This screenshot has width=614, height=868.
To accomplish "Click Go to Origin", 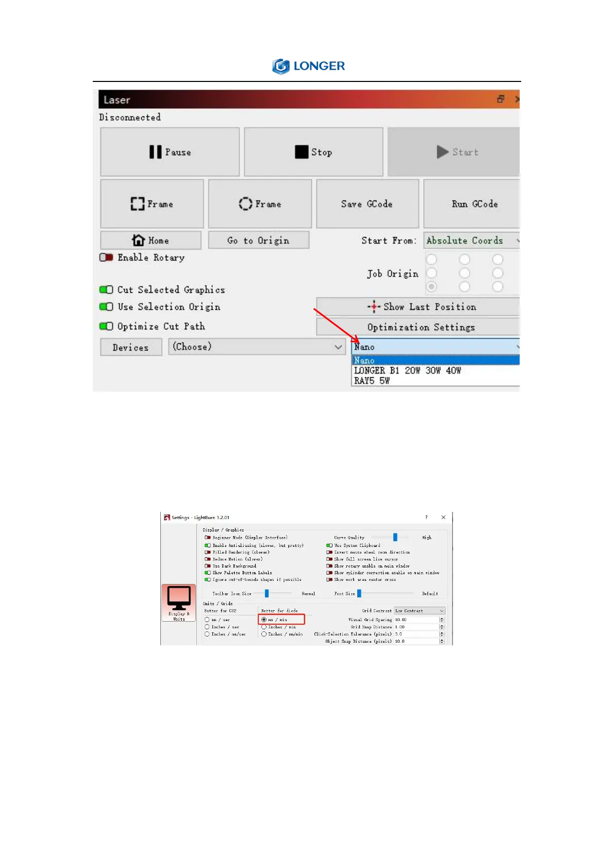I will coord(259,240).
